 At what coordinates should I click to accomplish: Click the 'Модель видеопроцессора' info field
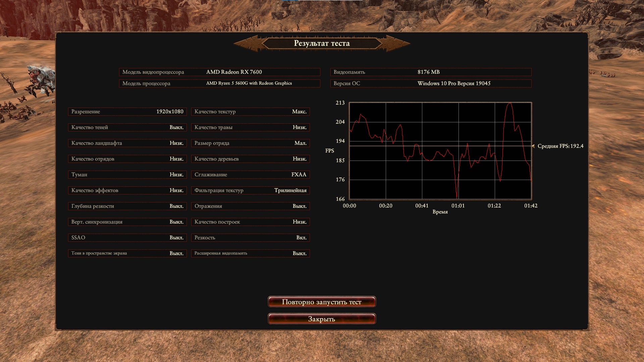pyautogui.click(x=219, y=72)
